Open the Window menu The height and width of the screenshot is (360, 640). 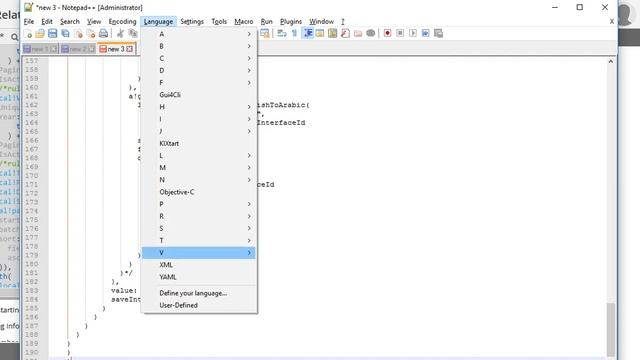322,22
